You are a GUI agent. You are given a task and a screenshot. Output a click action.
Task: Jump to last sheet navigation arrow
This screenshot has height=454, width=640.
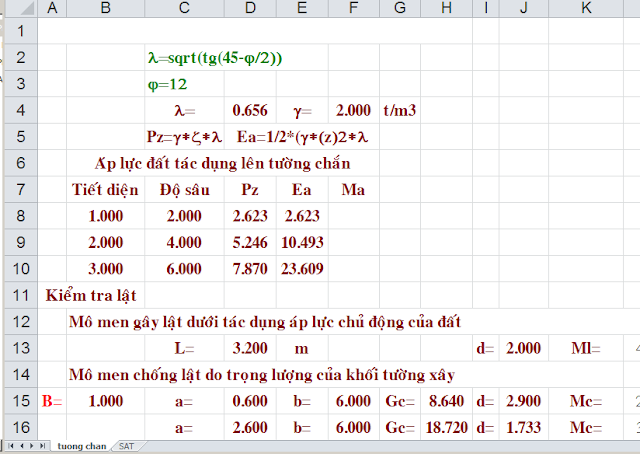(41, 445)
